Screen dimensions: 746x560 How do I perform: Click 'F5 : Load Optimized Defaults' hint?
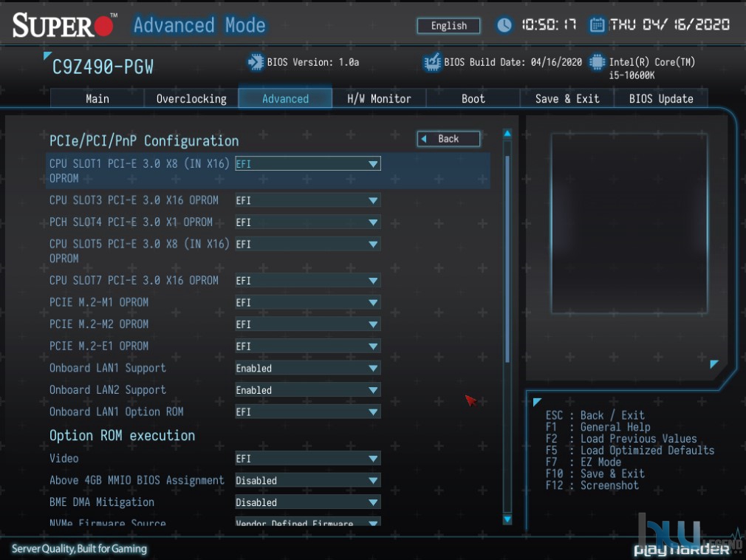pos(630,451)
